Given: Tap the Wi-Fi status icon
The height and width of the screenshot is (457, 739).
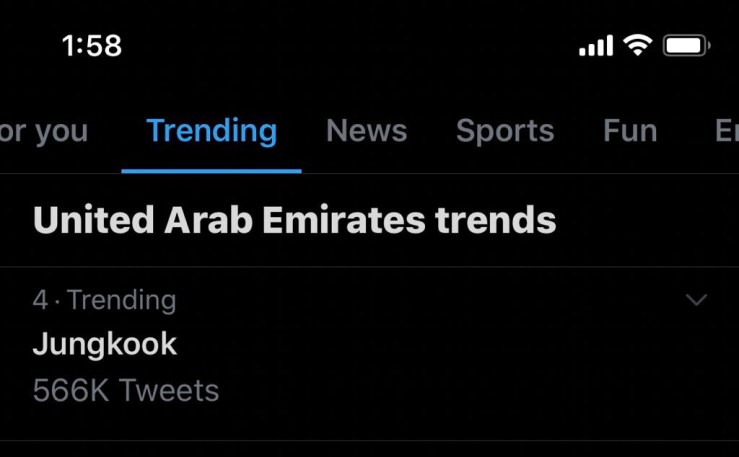Looking at the screenshot, I should [x=636, y=45].
